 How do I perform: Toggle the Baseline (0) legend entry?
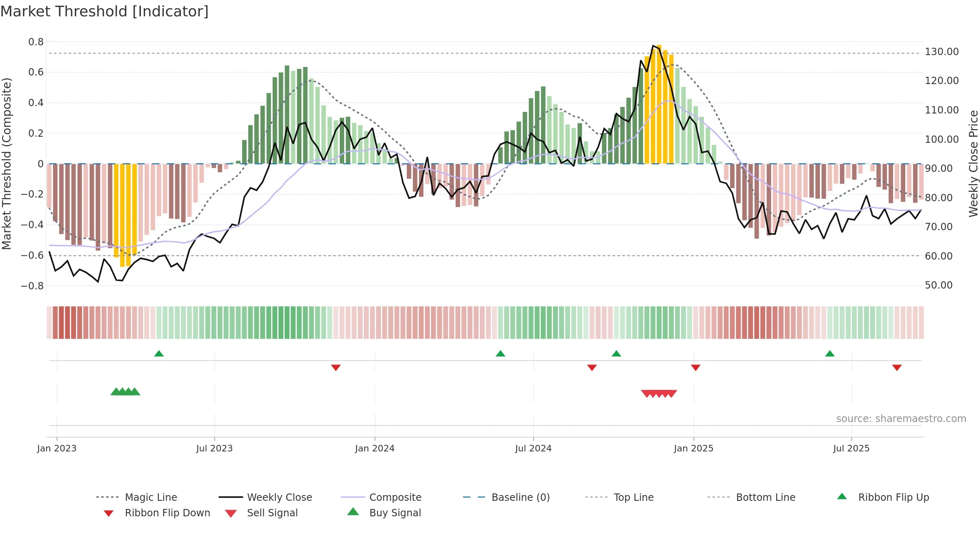coord(506,497)
